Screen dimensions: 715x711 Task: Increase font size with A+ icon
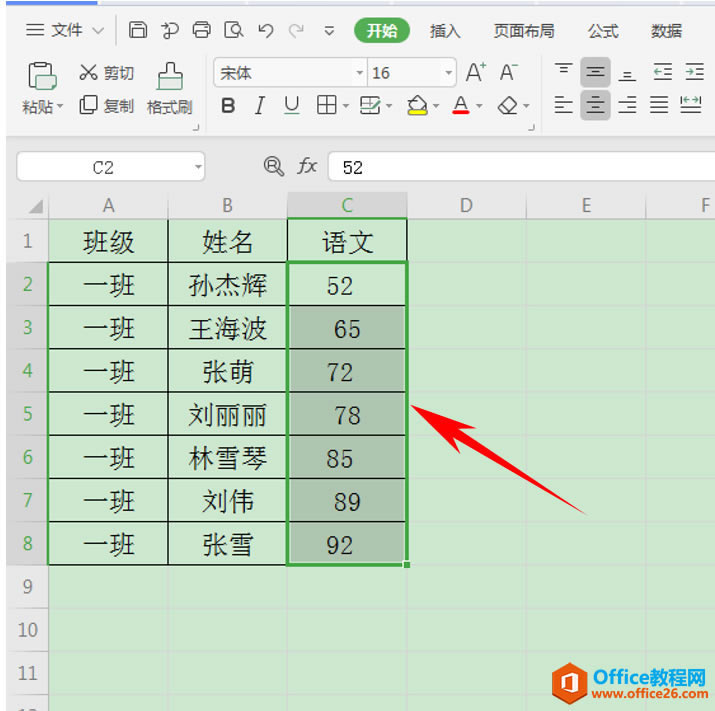476,72
